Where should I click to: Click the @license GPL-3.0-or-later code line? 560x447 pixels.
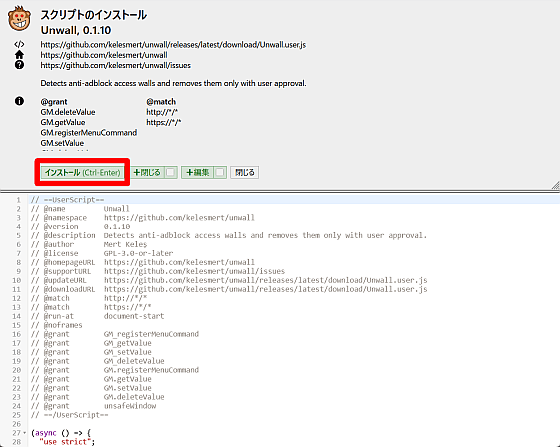tap(102, 253)
